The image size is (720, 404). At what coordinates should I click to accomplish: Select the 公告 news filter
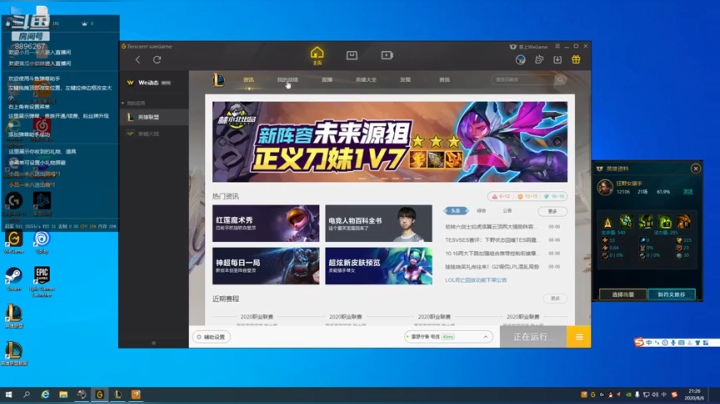pos(507,211)
